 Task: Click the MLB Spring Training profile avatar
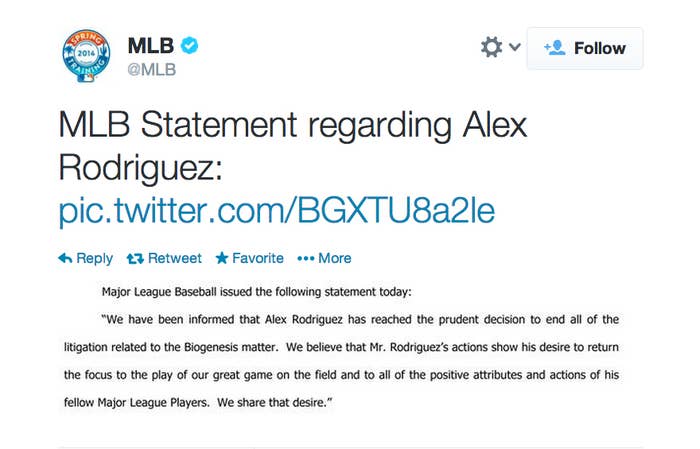86,55
